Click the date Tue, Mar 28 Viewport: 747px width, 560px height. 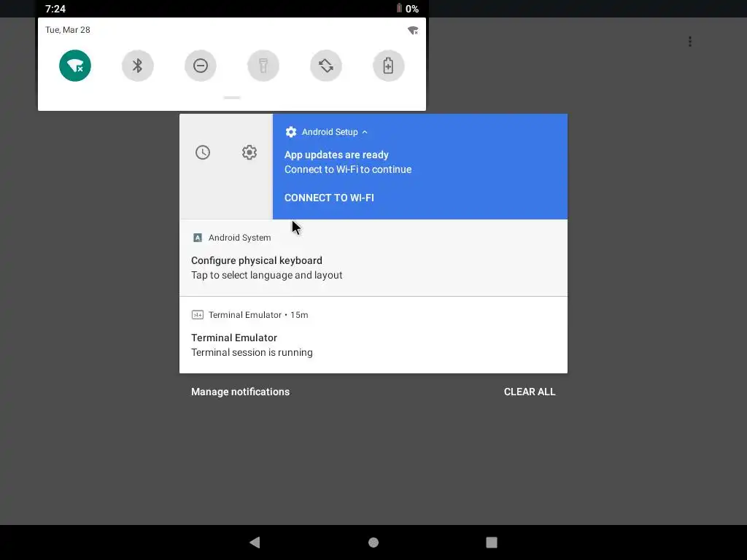point(68,30)
